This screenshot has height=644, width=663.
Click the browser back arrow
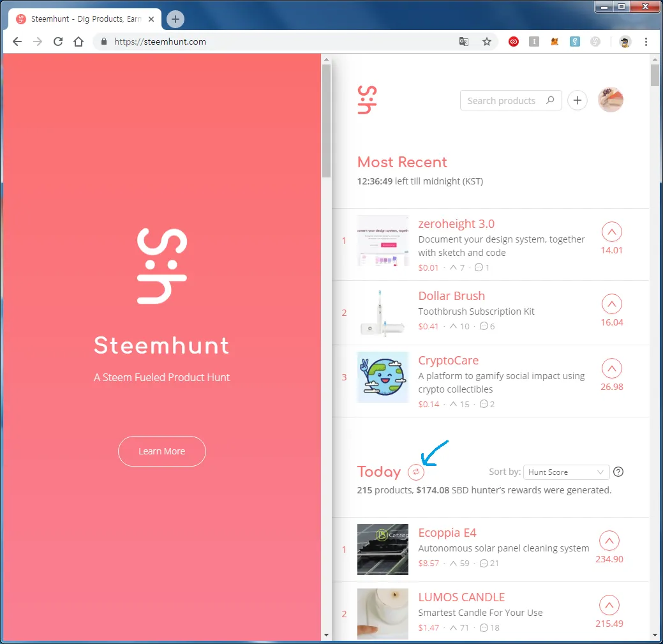pos(17,41)
